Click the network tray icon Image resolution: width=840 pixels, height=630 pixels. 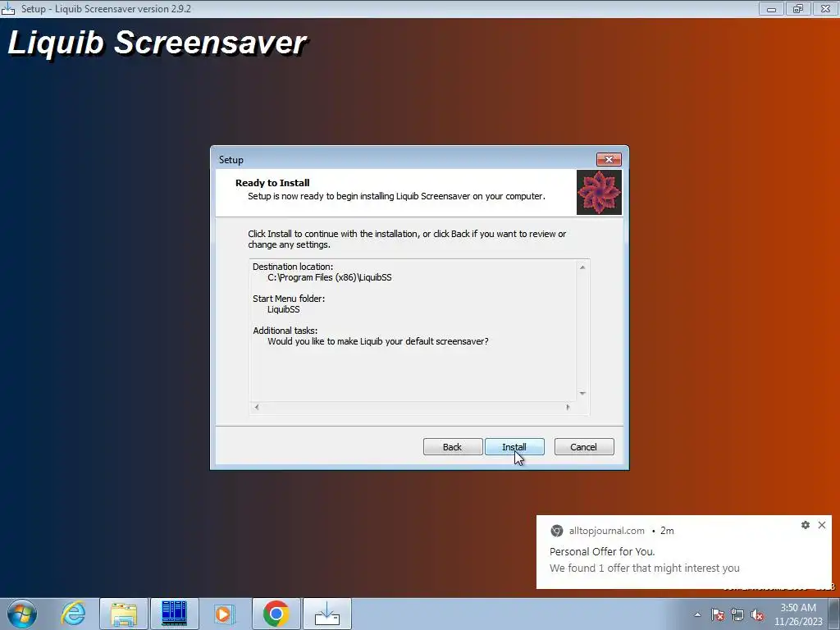pyautogui.click(x=737, y=614)
